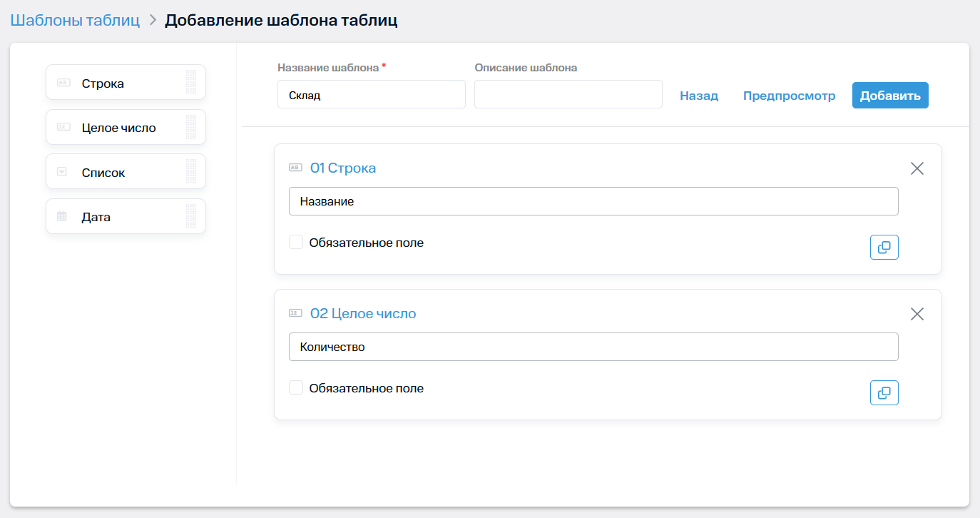
Task: Click the Целое число type icon in sidebar
Action: tap(63, 127)
